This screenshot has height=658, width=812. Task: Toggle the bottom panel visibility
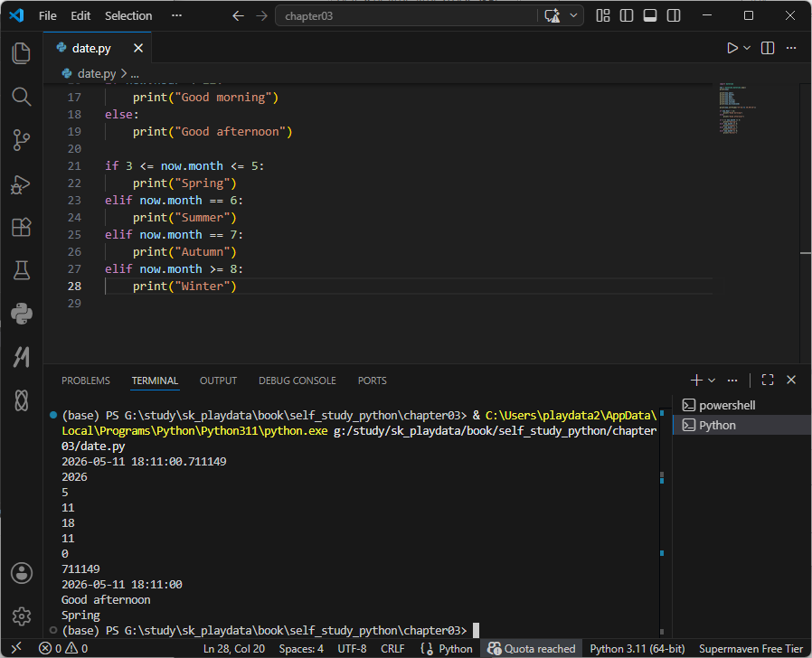tap(650, 16)
